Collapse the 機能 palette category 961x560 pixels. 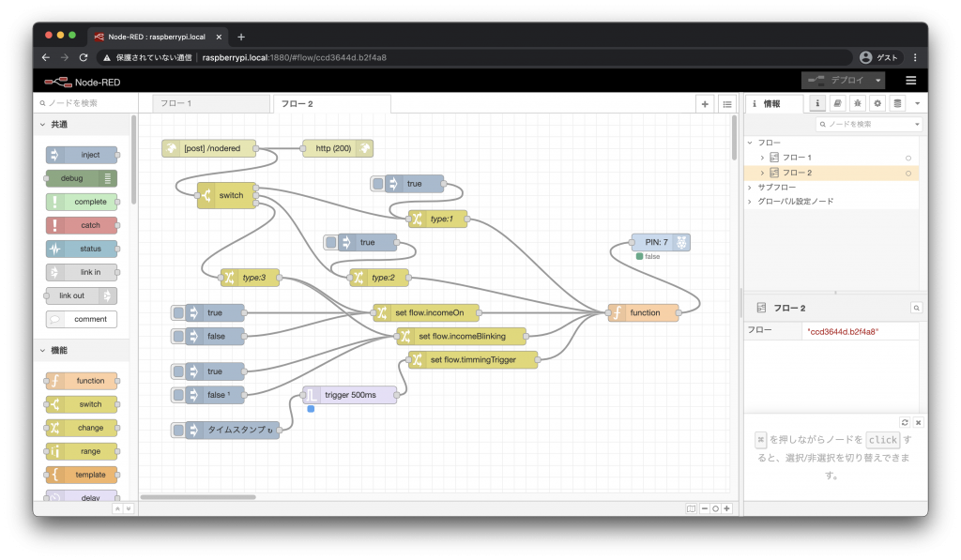[43, 351]
